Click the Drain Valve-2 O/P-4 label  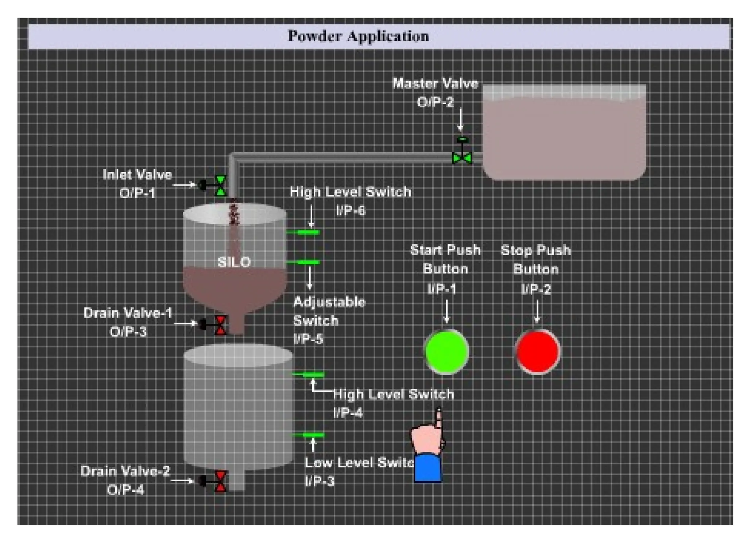[125, 481]
